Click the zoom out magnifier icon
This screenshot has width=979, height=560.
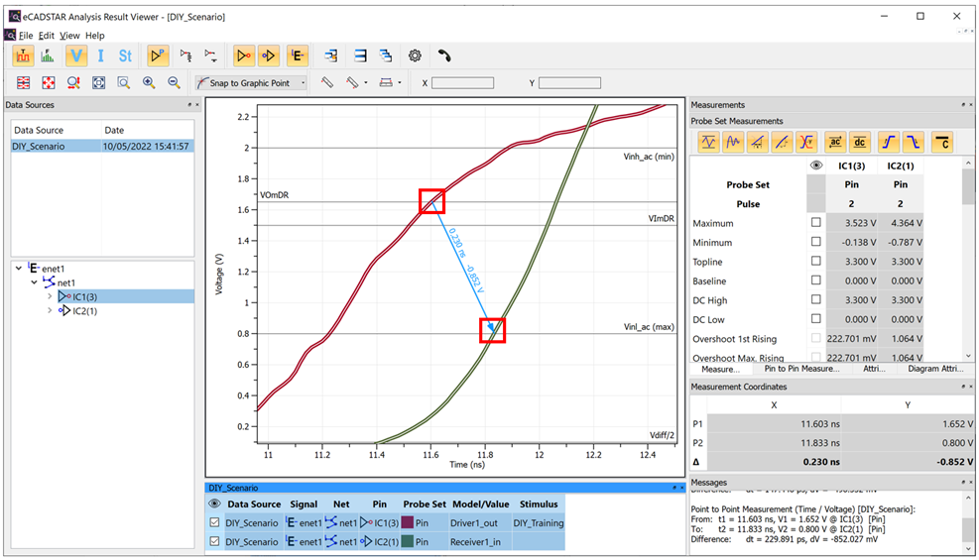click(x=174, y=82)
